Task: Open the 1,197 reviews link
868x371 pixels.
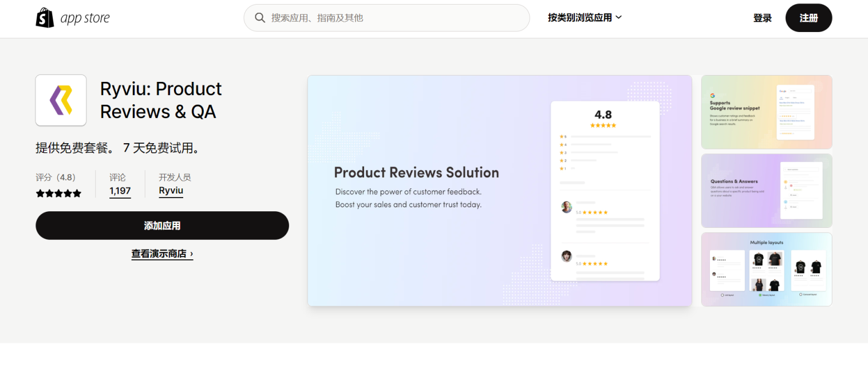Action: [120, 191]
